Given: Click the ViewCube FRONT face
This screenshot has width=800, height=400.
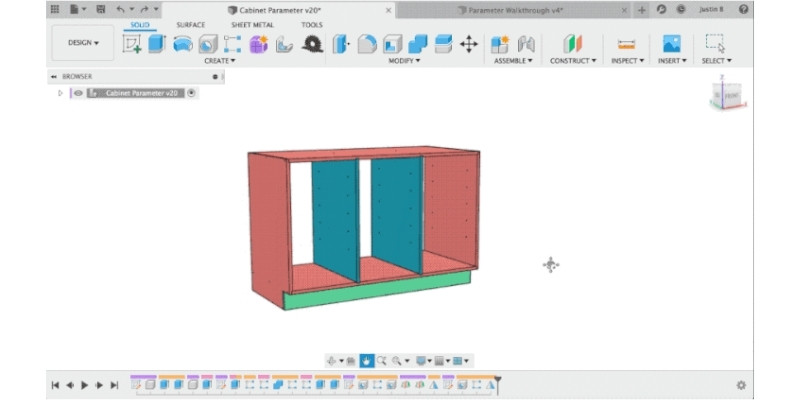Looking at the screenshot, I should point(731,95).
